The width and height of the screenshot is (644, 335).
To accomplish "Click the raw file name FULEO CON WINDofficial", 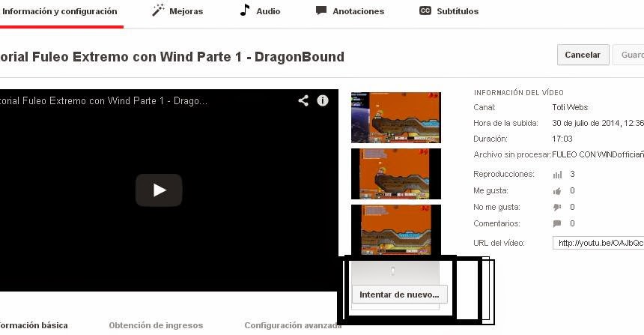I will [598, 154].
